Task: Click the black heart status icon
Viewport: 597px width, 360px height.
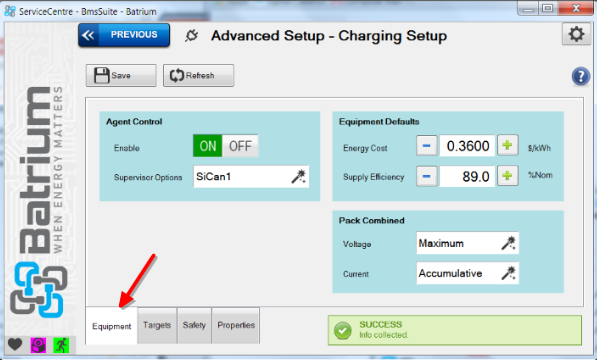Action: click(15, 345)
